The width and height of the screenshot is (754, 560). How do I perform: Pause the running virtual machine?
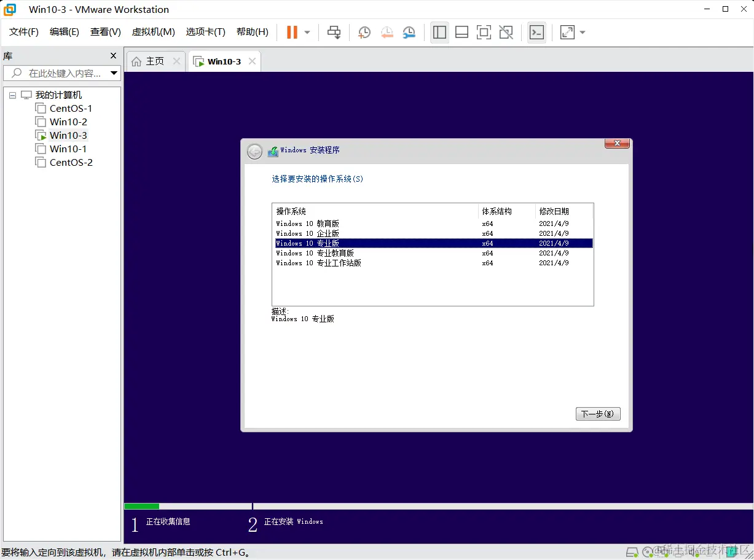[292, 32]
